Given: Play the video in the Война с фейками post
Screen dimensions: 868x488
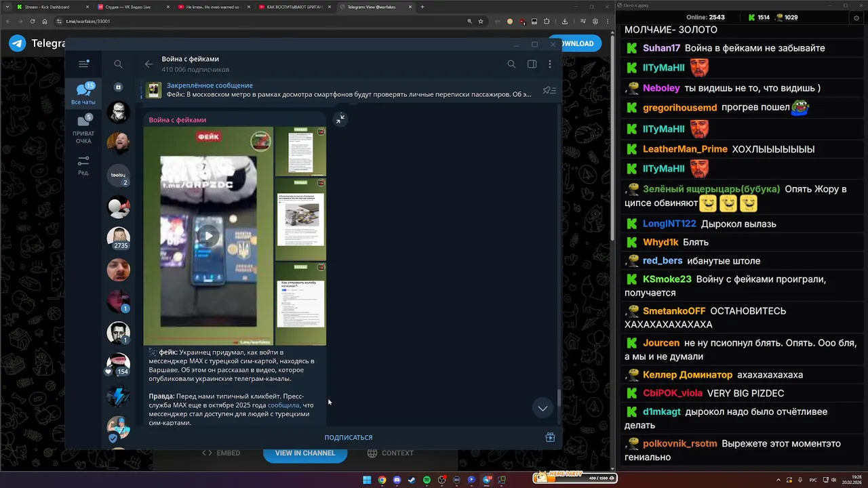Looking at the screenshot, I should coord(208,236).
